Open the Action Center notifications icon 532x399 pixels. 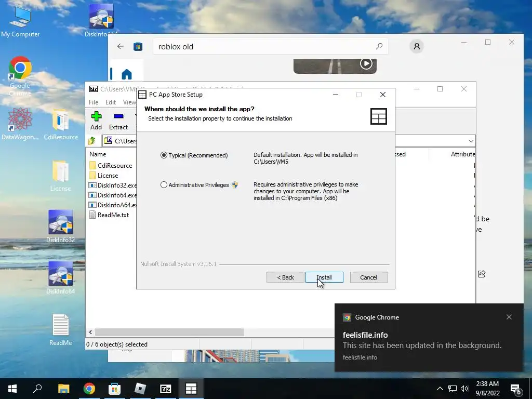click(x=516, y=389)
